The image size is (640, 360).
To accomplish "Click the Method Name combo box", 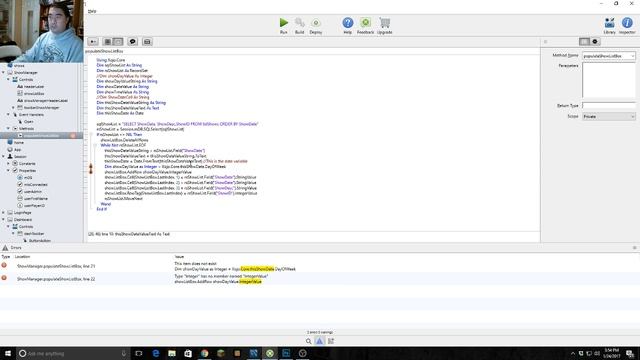I will (609, 56).
